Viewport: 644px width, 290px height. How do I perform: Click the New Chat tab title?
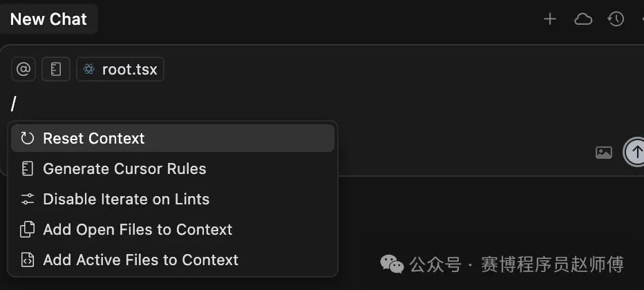click(x=48, y=19)
